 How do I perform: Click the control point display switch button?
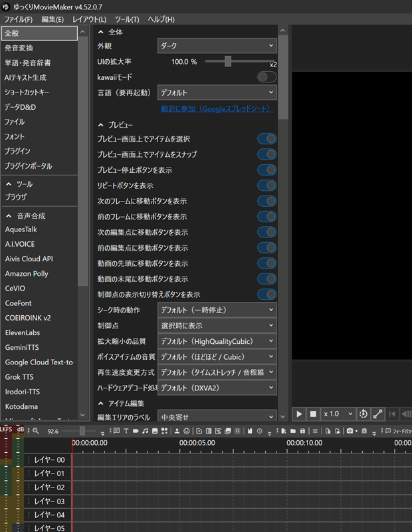coord(377,414)
